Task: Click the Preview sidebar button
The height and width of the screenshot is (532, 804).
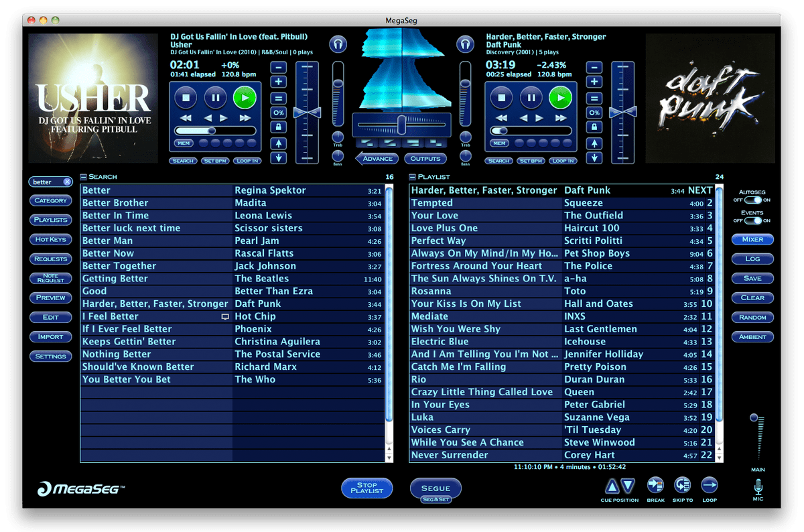Action: pyautogui.click(x=51, y=297)
